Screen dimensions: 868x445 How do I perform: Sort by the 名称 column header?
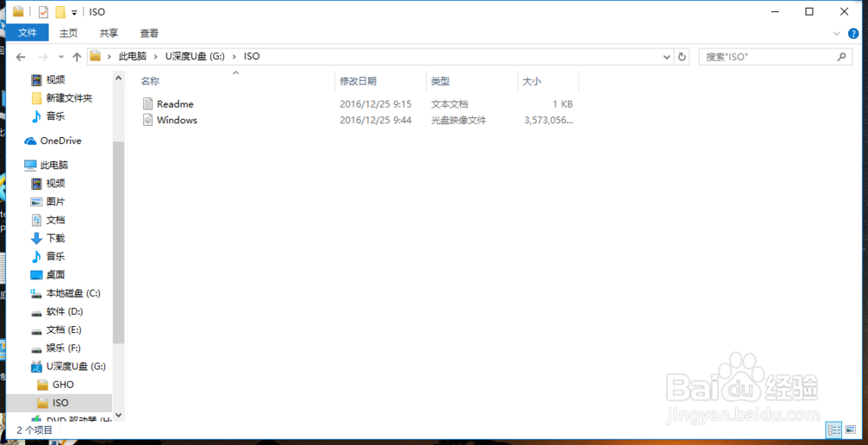click(x=150, y=82)
